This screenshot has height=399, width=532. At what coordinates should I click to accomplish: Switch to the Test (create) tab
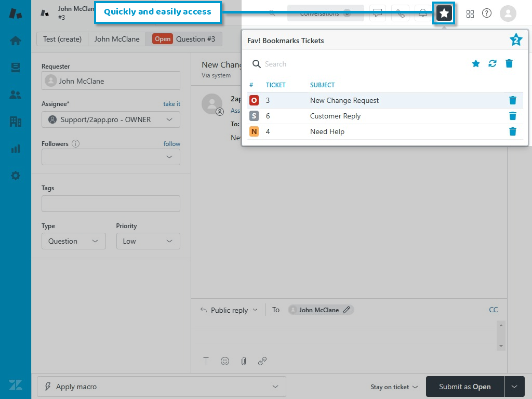62,39
